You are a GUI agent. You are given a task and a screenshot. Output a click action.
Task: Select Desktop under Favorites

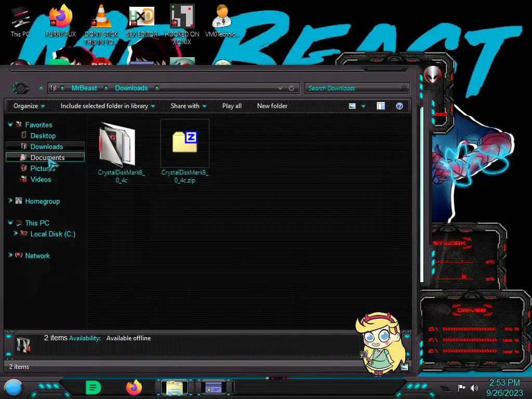tap(43, 136)
